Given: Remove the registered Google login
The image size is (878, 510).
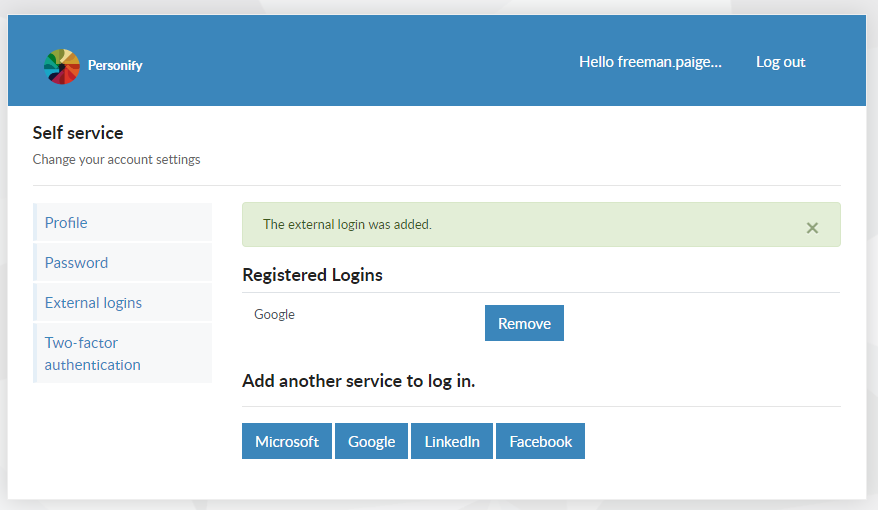Looking at the screenshot, I should pyautogui.click(x=524, y=323).
